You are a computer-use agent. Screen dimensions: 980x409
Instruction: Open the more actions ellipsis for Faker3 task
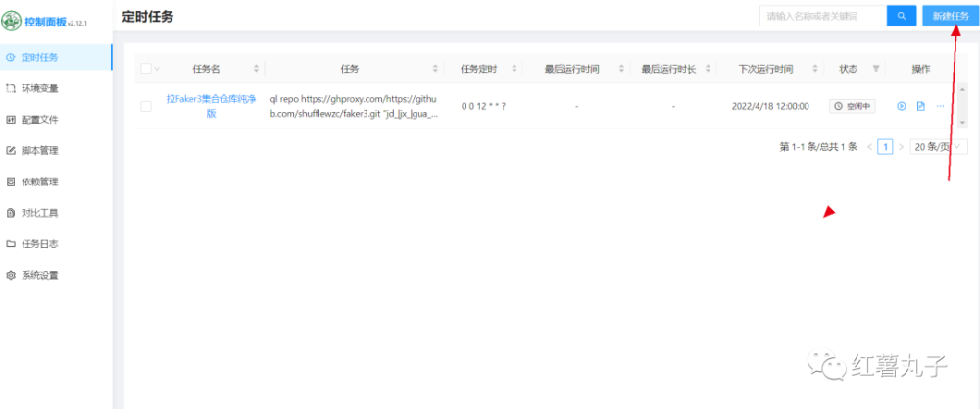940,106
